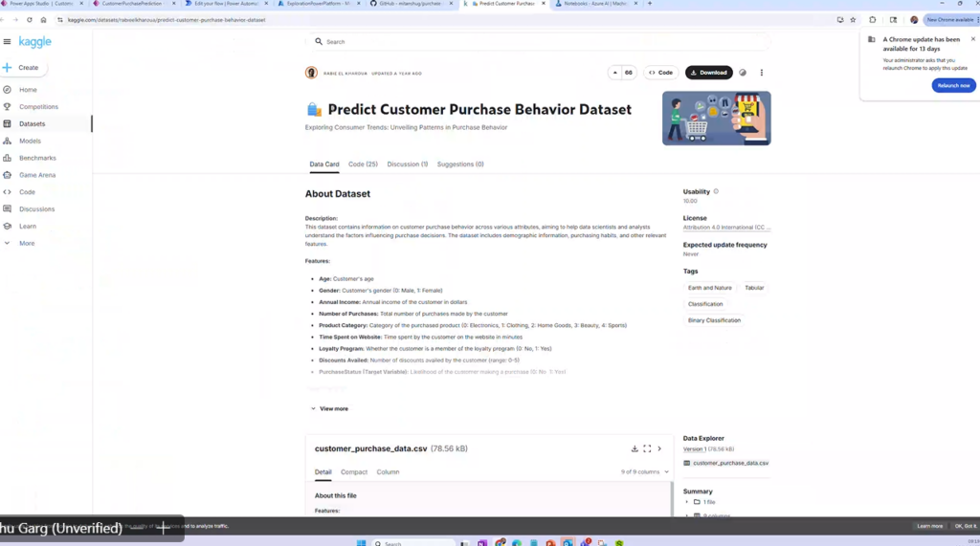Viewport: 980px width, 546px height.
Task: Focus the Kaggle search field
Action: tap(539, 42)
